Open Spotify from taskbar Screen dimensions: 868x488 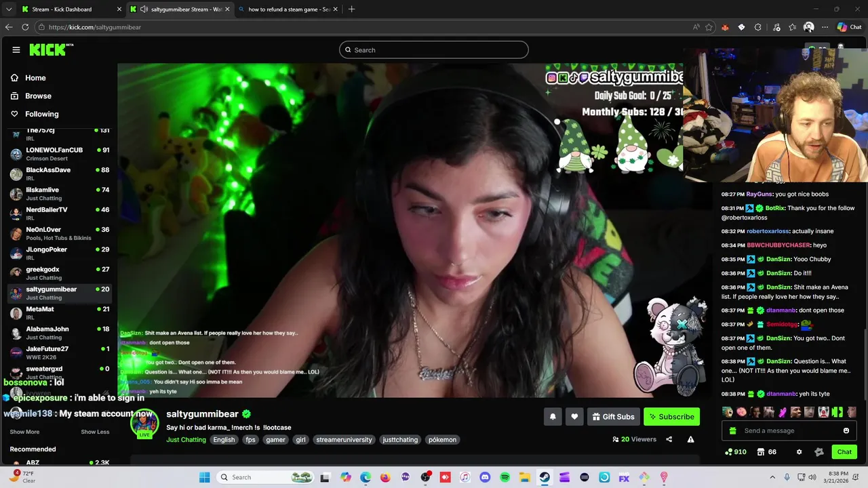(505, 477)
